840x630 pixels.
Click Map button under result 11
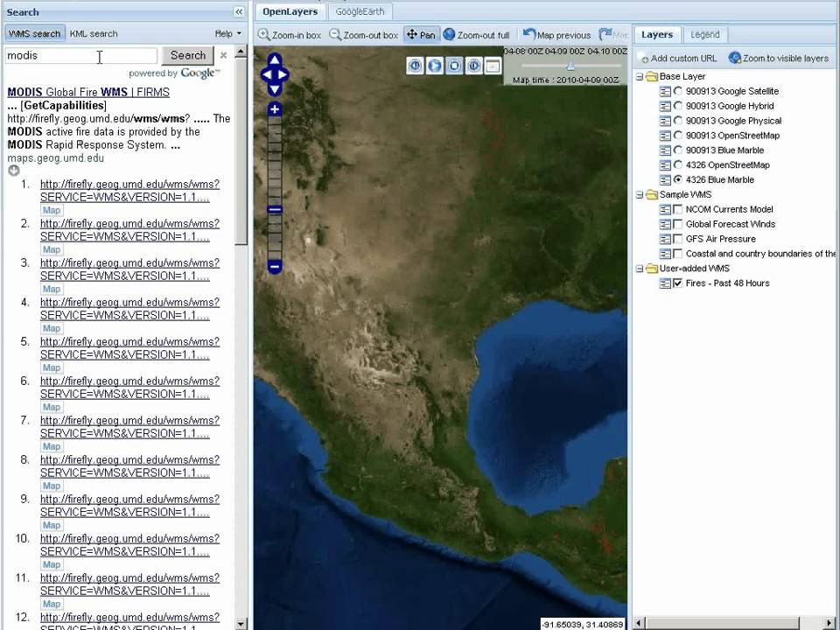52,605
